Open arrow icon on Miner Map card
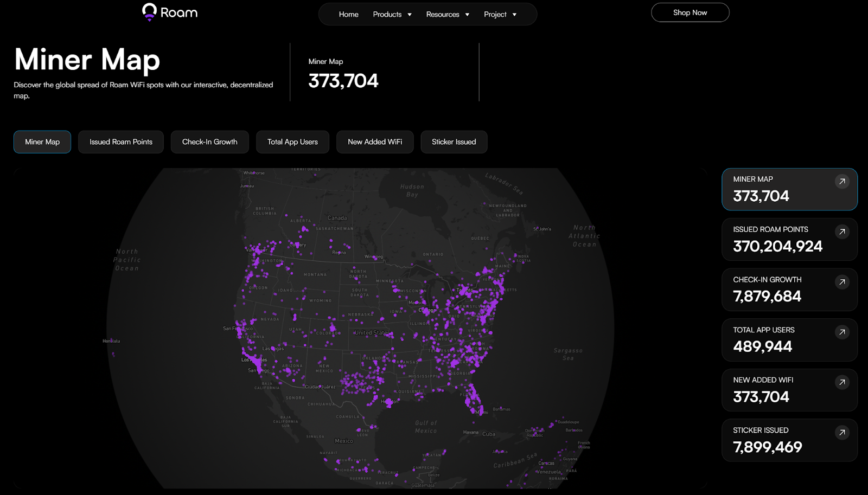 click(x=842, y=182)
